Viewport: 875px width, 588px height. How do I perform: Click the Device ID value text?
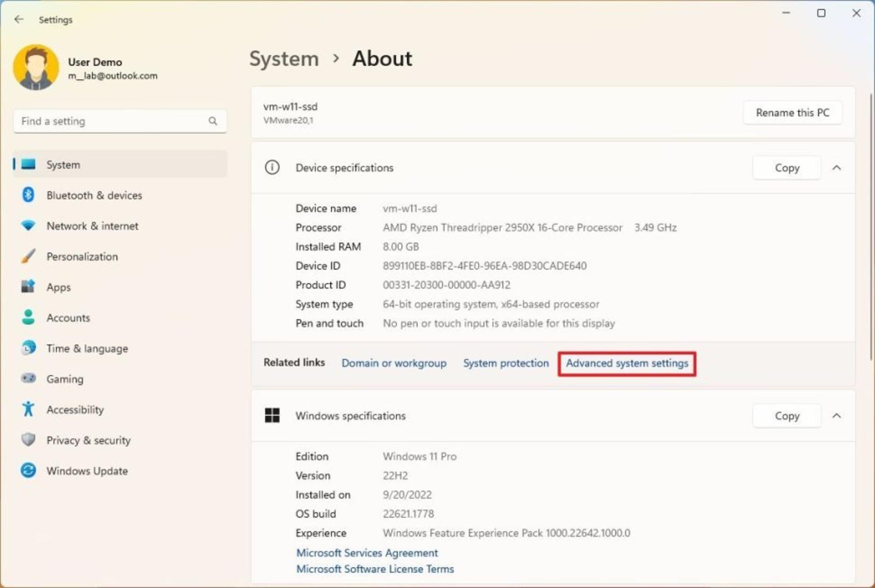coord(484,266)
